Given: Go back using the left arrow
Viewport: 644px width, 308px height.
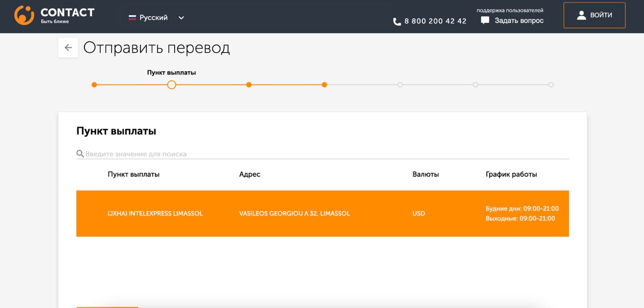Looking at the screenshot, I should [68, 48].
